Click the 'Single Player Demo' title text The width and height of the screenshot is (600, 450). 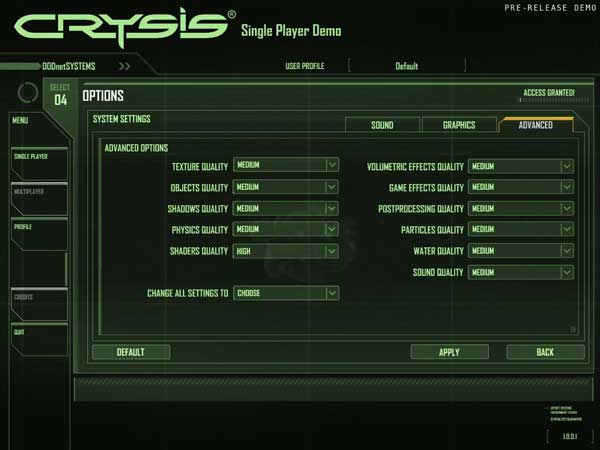pyautogui.click(x=291, y=31)
